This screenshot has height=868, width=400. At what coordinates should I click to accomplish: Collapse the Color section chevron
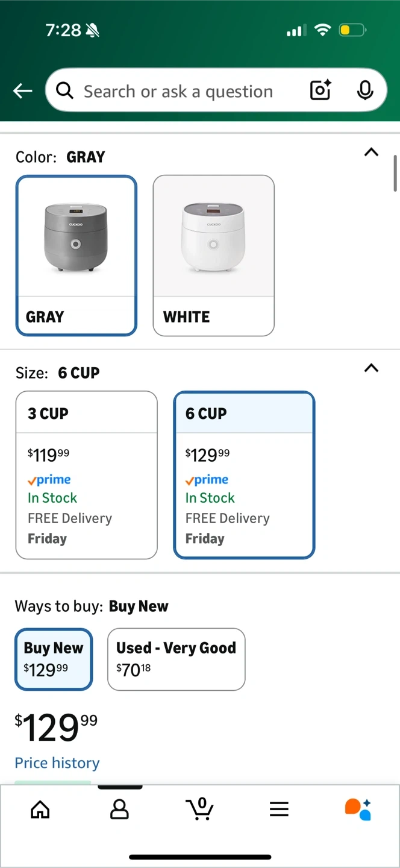coord(372,153)
